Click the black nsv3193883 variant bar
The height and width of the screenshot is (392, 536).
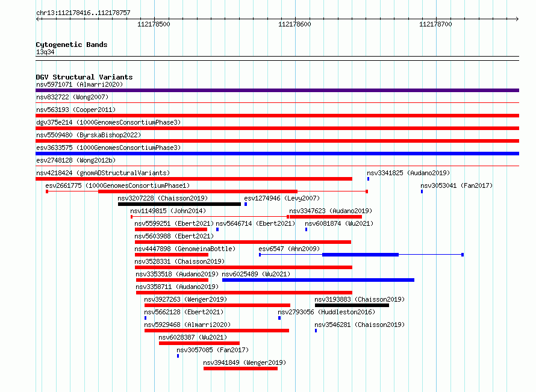pos(352,305)
